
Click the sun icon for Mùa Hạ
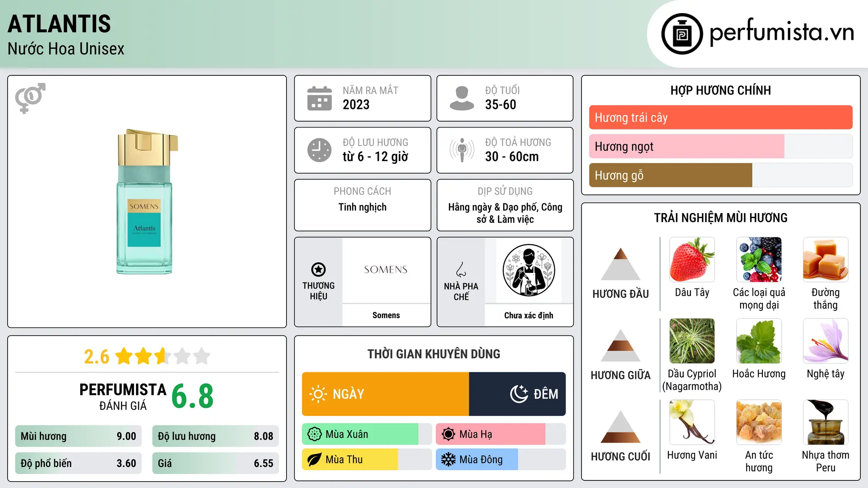[x=448, y=434]
